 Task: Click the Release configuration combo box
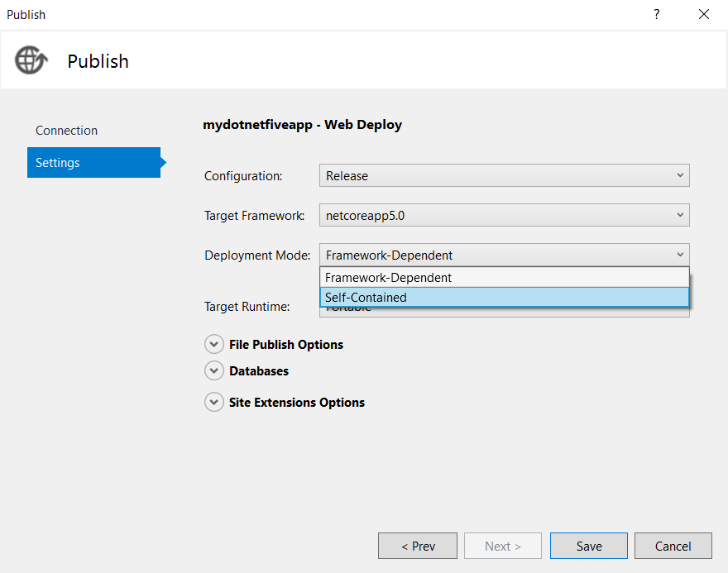click(496, 175)
